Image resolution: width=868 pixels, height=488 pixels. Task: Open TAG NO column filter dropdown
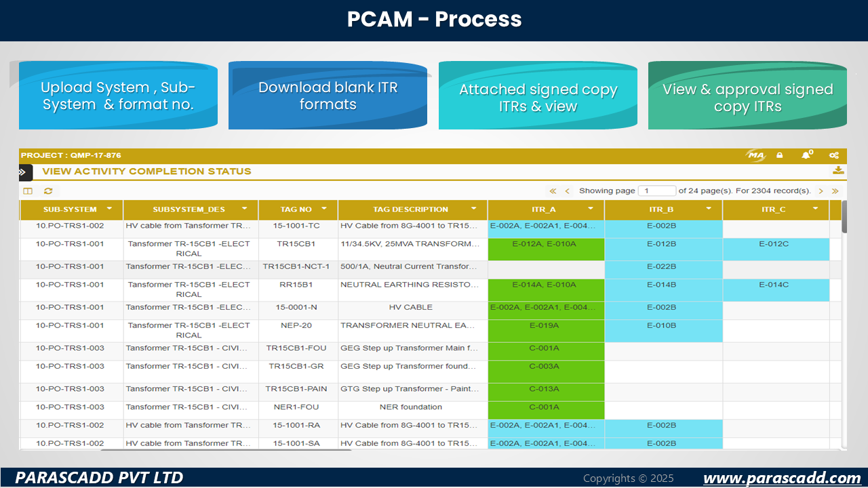324,209
